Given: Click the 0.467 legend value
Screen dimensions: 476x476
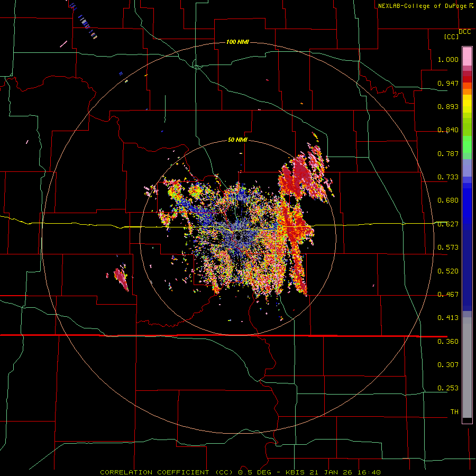Looking at the screenshot, I should 448,295.
